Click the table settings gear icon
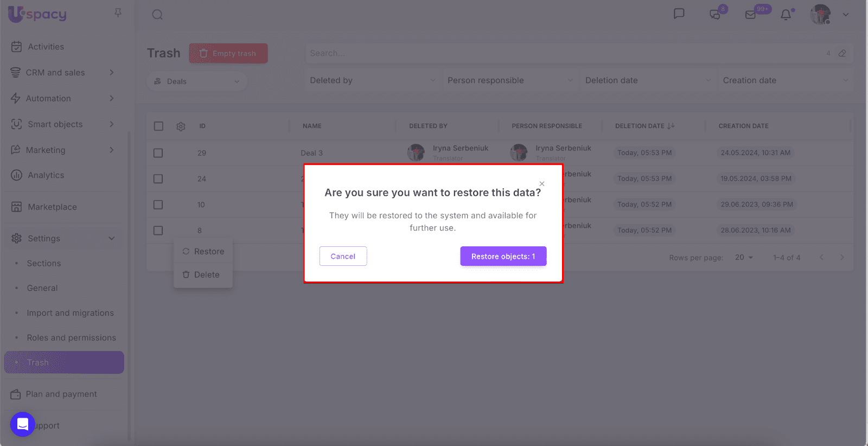Screen dimensions: 868x446 181,126
